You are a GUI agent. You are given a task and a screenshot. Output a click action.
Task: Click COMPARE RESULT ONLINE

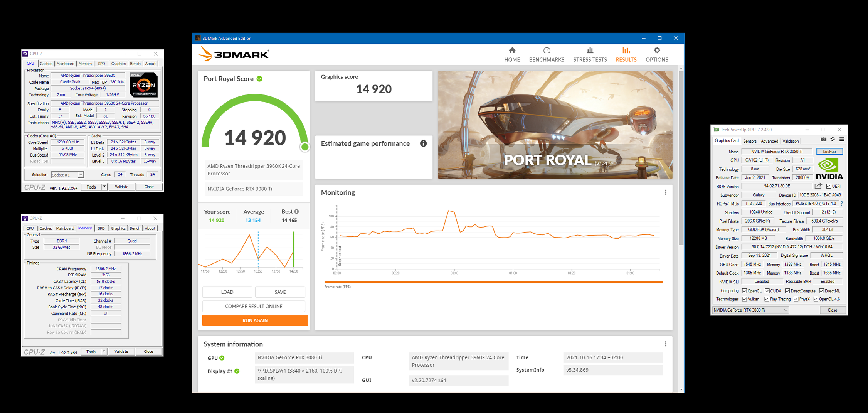254,306
